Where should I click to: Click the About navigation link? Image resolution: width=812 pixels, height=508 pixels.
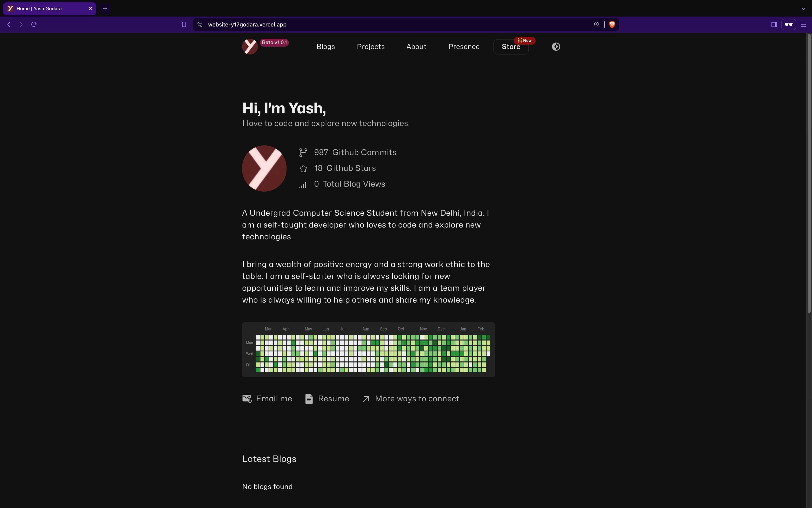tap(417, 46)
